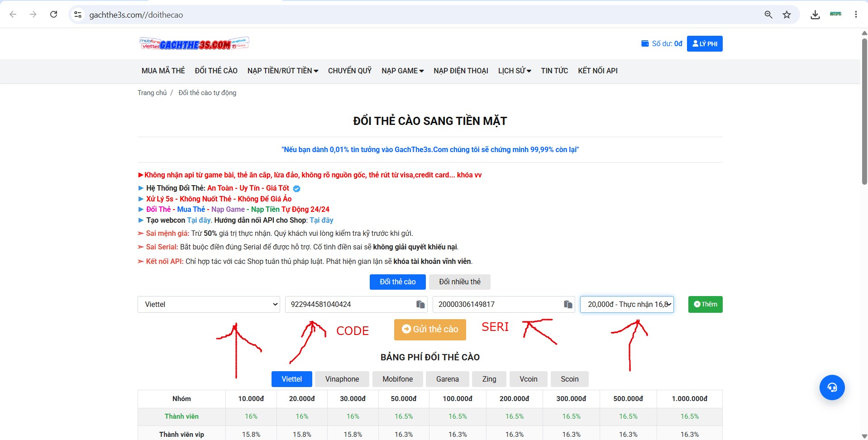
Task: Reload the page
Action: [53, 14]
